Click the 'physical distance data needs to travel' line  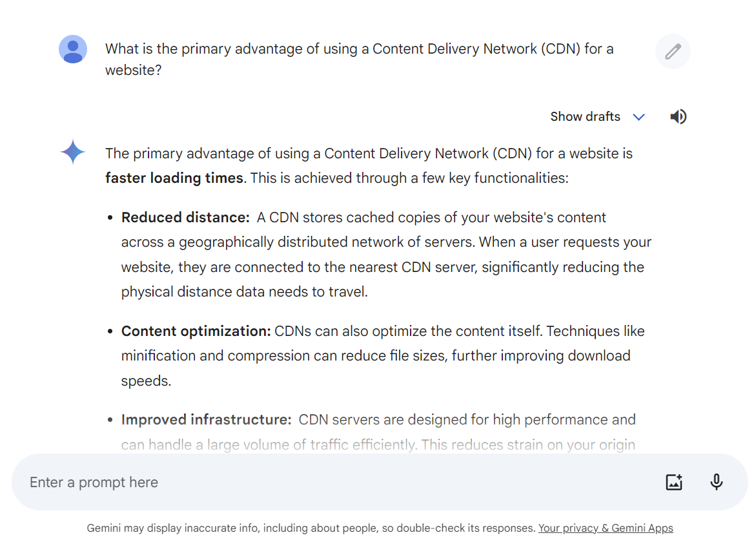coord(244,291)
